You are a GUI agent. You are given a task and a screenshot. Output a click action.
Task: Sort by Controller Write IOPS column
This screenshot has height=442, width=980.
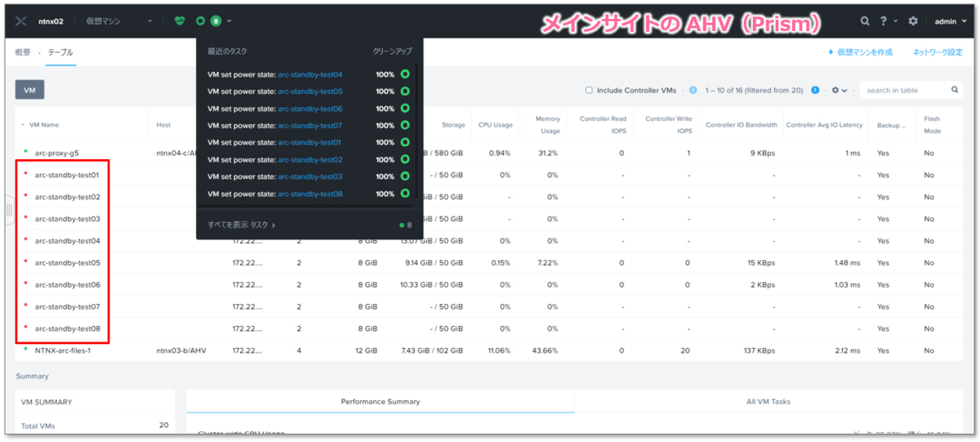[x=668, y=125]
